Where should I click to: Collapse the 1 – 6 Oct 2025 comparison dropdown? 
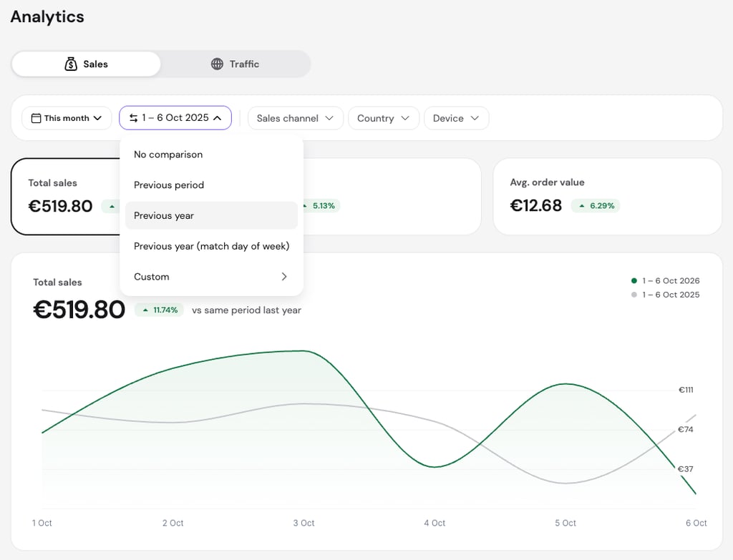[x=175, y=118]
